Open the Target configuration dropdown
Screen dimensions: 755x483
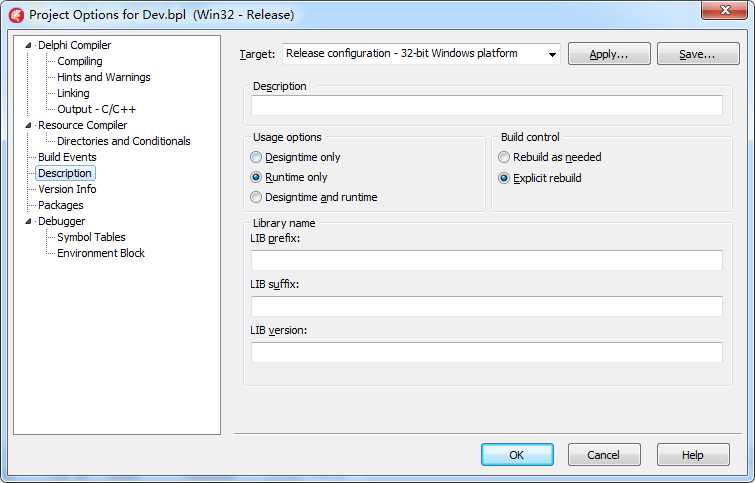(x=552, y=54)
